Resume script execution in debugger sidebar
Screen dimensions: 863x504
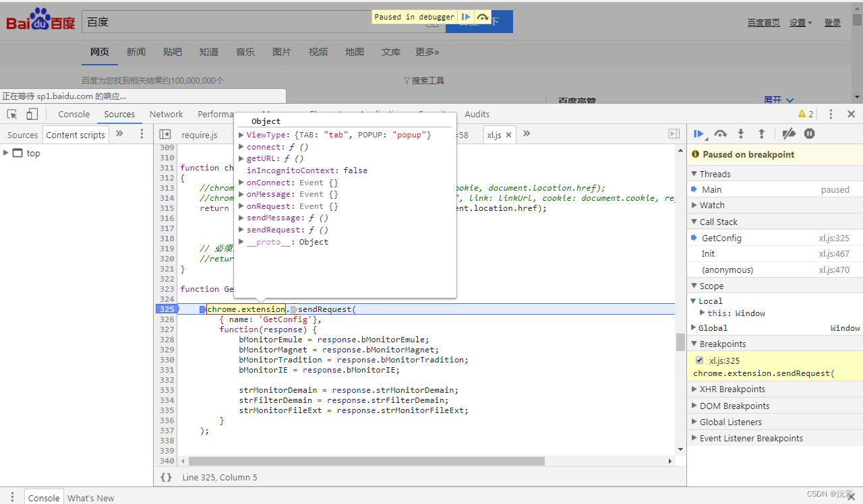[x=700, y=134]
